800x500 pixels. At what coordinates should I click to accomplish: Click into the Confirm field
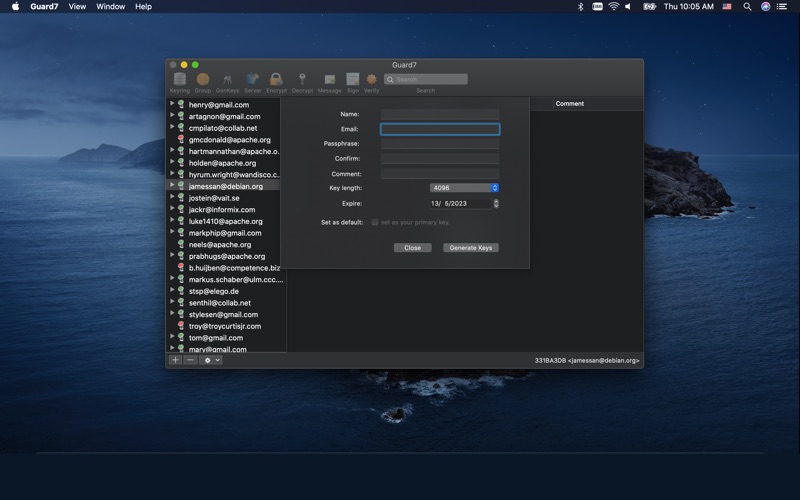tap(440, 159)
